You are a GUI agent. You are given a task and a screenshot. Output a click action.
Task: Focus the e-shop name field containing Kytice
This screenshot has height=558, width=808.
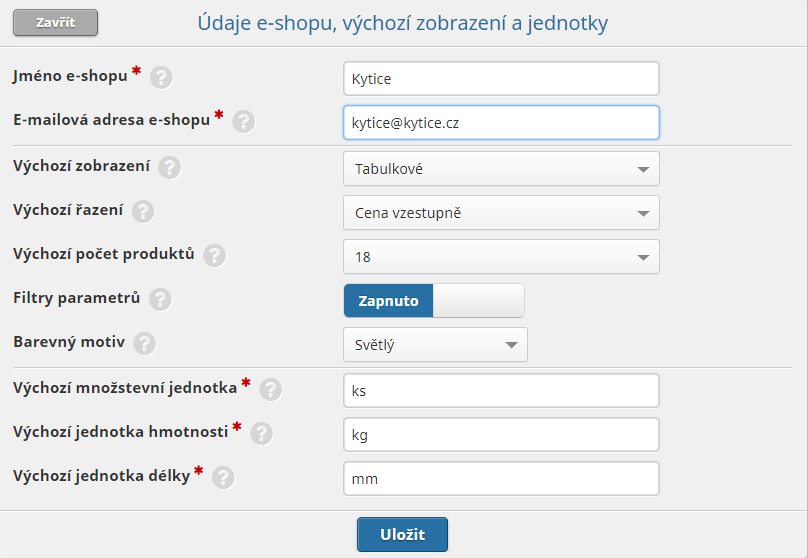(501, 78)
